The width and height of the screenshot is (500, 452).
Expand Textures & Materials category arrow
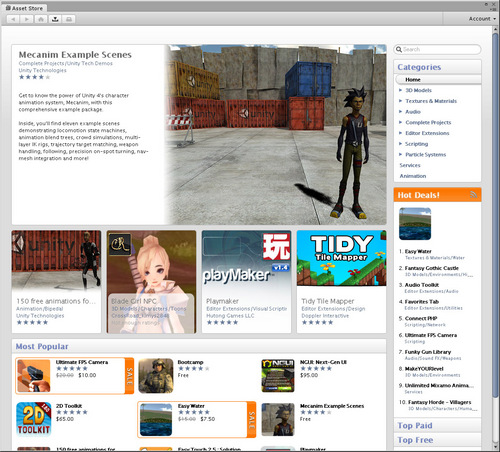[400, 101]
